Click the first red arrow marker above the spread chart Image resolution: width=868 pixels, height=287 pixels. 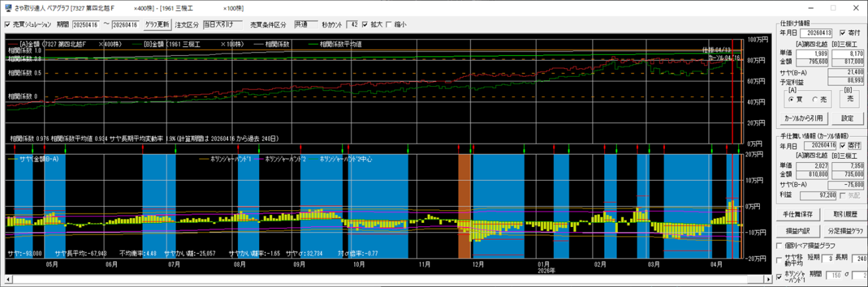(15, 148)
